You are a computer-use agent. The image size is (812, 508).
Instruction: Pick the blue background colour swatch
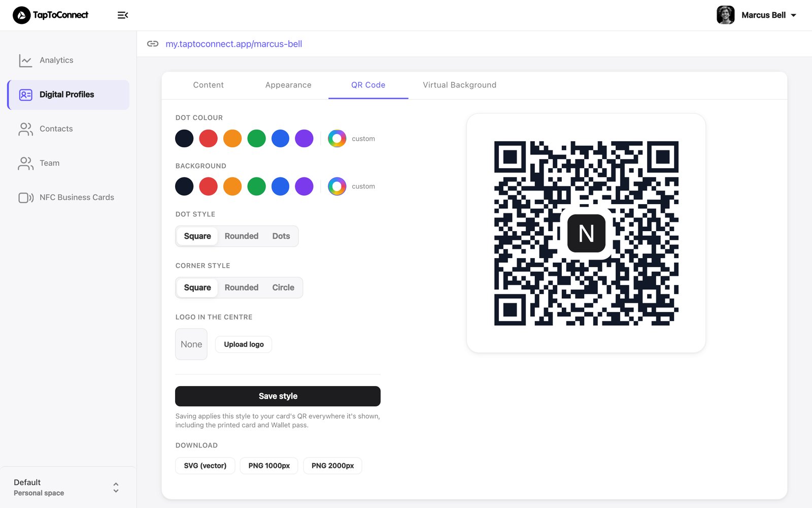coord(280,186)
